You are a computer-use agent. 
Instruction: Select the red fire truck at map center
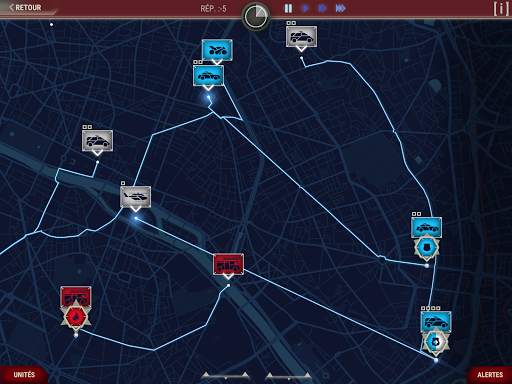228,264
